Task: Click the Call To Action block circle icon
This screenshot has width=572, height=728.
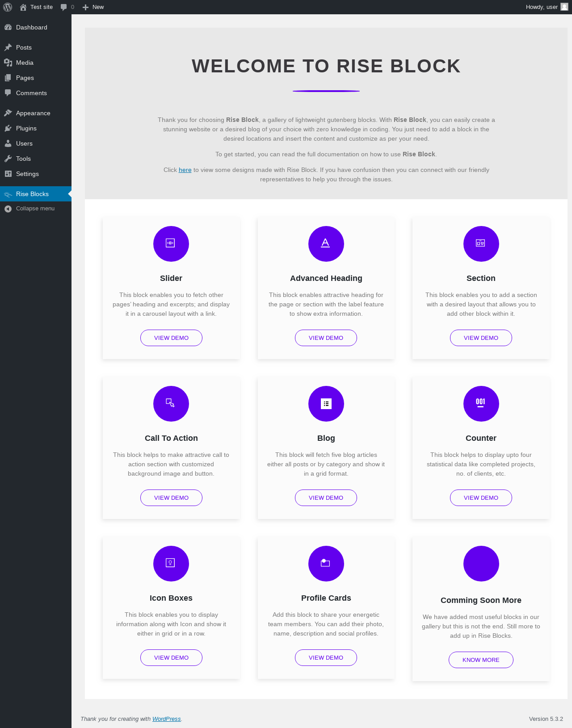Action: [171, 404]
